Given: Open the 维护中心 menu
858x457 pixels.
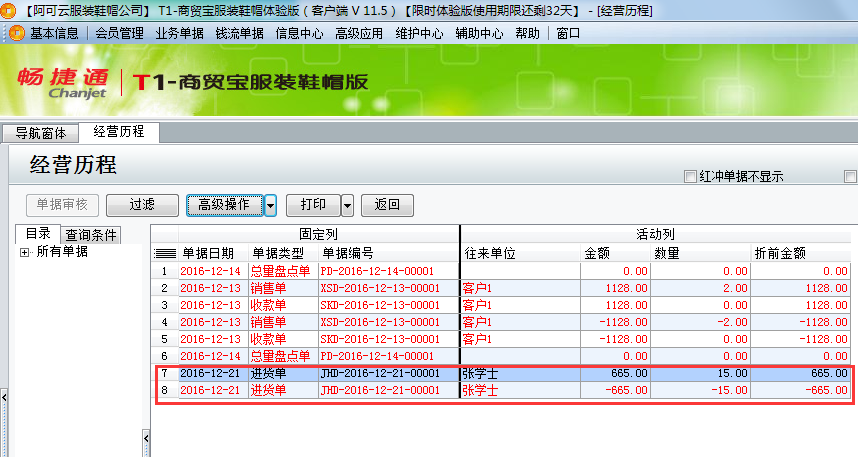Looking at the screenshot, I should [x=419, y=33].
